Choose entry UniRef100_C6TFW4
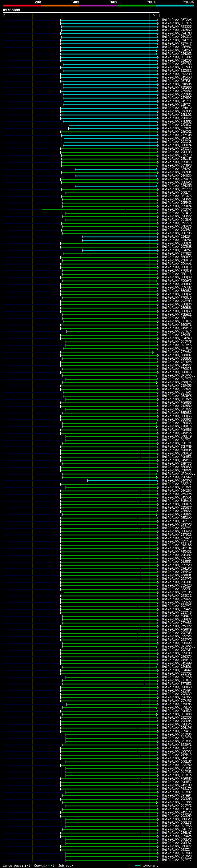The height and width of the screenshot is (868, 197). [x=177, y=81]
